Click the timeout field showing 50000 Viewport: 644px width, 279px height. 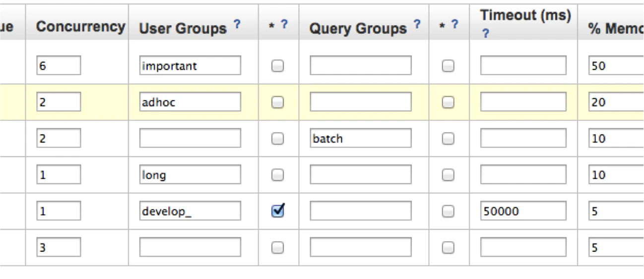point(523,211)
